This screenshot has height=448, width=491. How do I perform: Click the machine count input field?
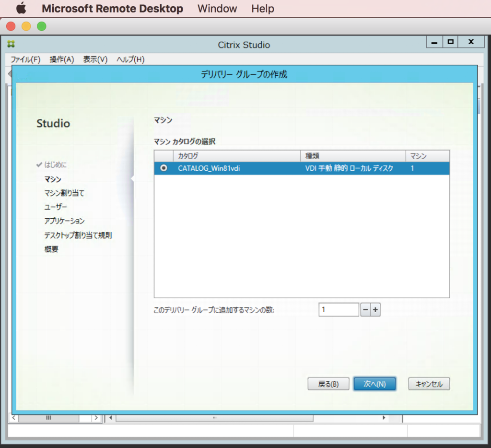[x=339, y=309]
